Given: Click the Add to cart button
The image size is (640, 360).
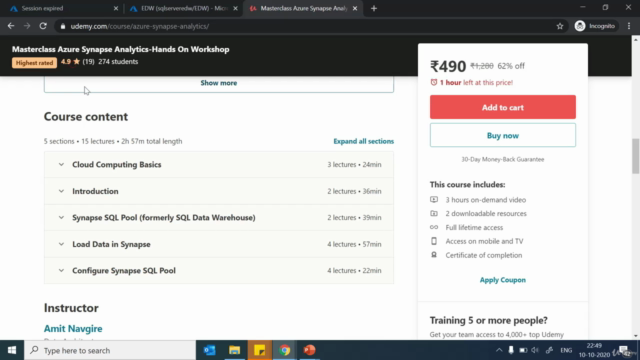Looking at the screenshot, I should point(502,107).
